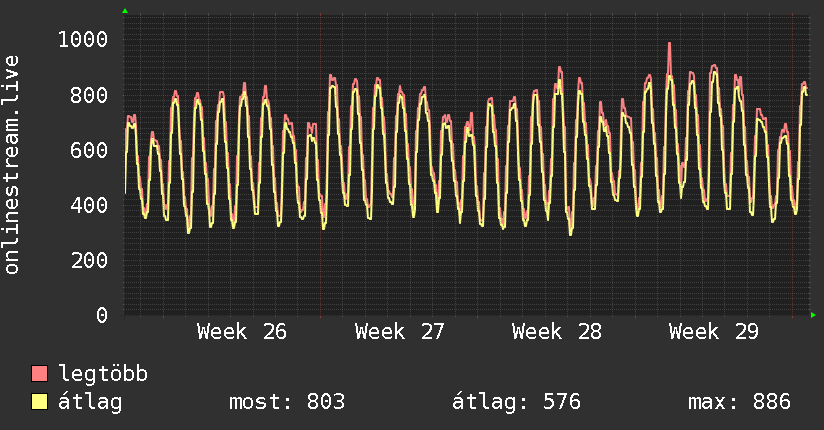Click the 600 y-axis value

click(89, 150)
